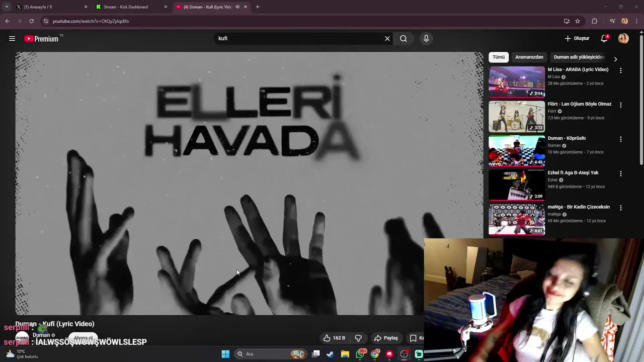Open options for Flört video
Screen dimensions: 644x362
click(621, 105)
